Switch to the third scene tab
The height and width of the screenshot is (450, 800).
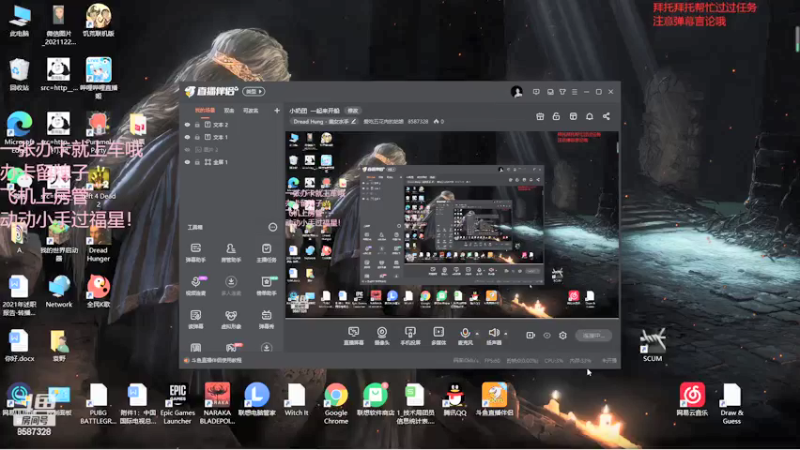[251, 110]
